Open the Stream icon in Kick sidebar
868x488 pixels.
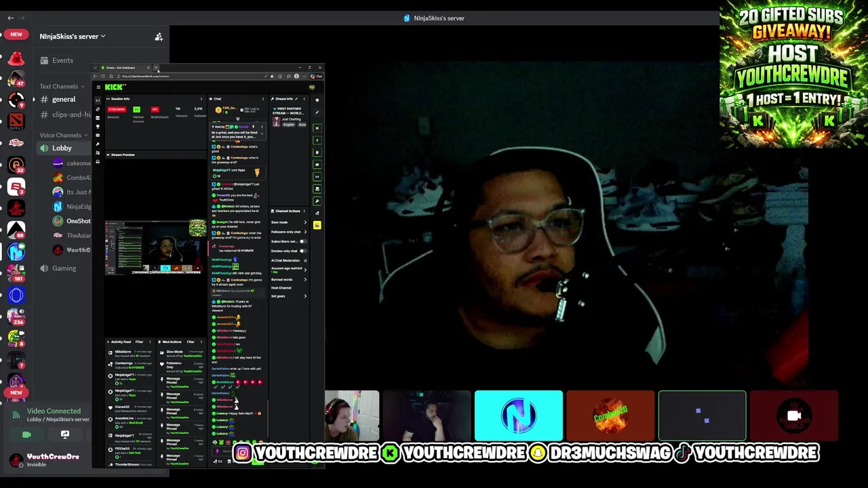click(98, 100)
